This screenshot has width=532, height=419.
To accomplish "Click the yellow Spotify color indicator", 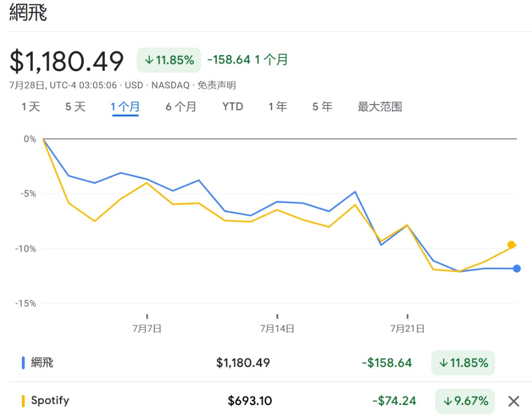I will pyautogui.click(x=23, y=401).
